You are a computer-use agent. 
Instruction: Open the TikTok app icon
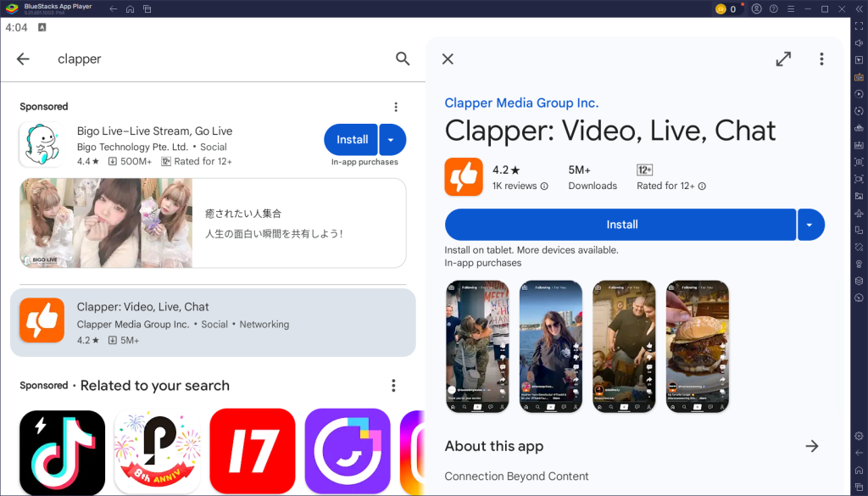[62, 451]
